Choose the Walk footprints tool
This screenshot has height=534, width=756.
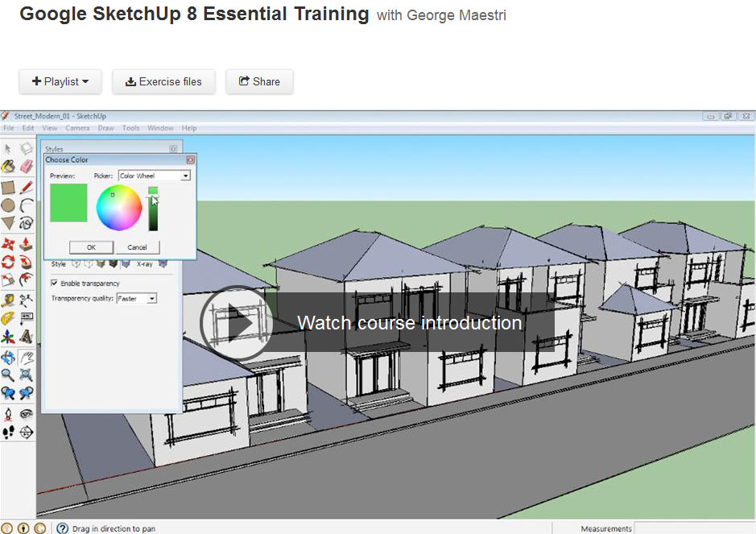(x=8, y=433)
